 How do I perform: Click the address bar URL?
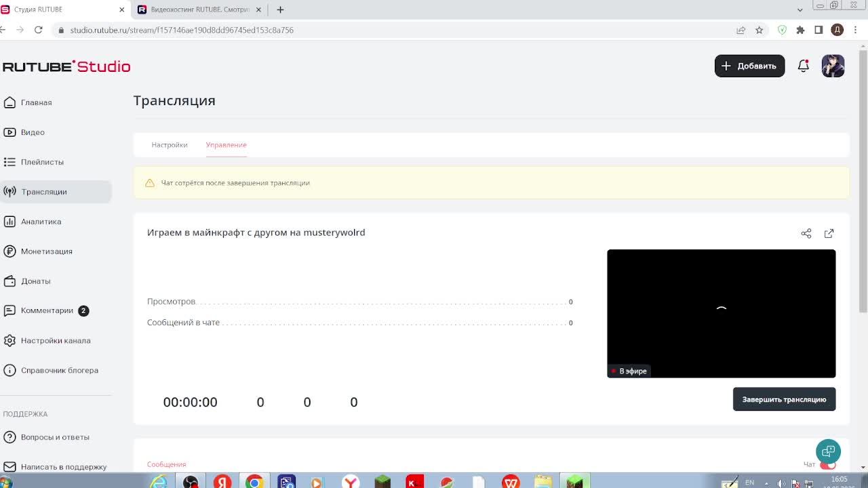182,30
